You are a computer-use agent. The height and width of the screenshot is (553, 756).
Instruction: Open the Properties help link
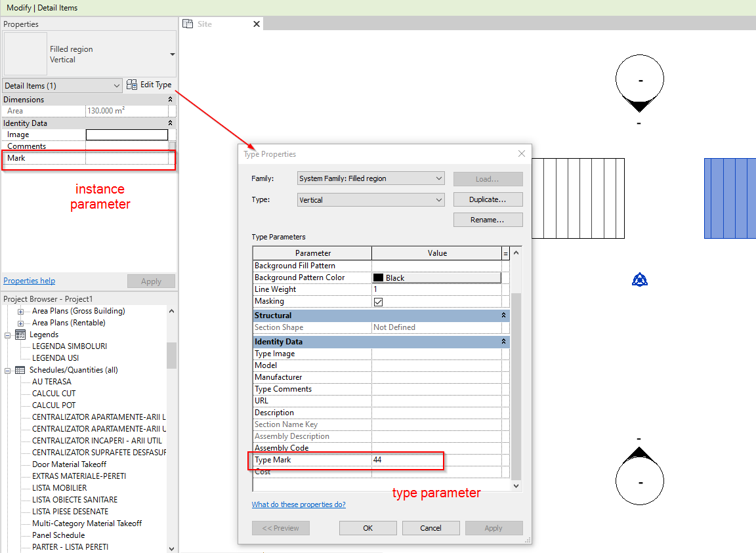tap(29, 280)
